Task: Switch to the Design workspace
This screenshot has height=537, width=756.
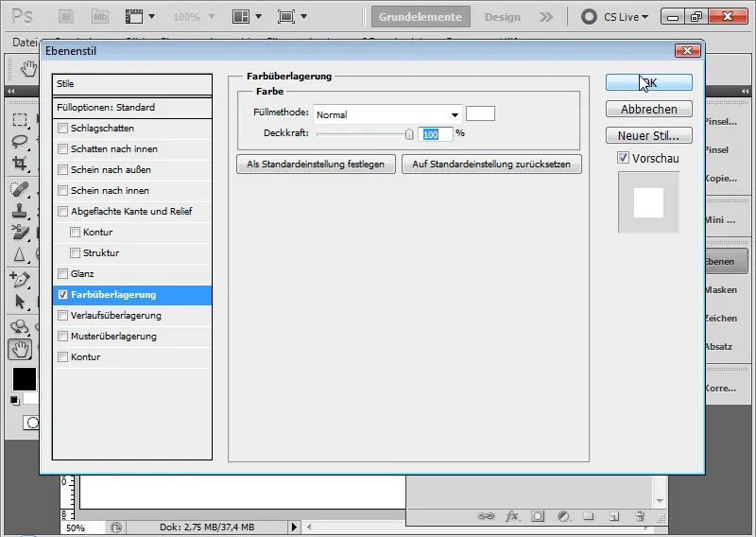Action: click(x=503, y=17)
